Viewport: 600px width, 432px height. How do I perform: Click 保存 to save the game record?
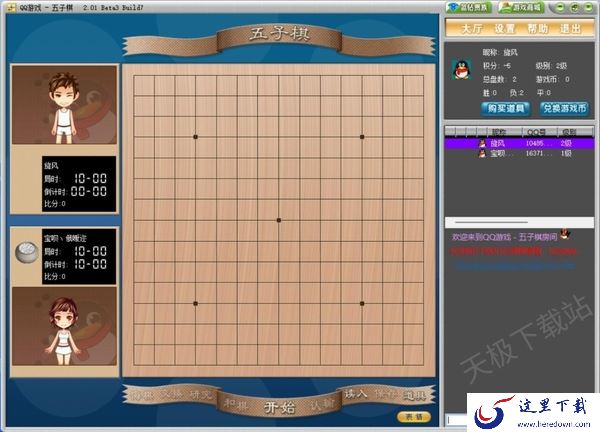pyautogui.click(x=385, y=394)
